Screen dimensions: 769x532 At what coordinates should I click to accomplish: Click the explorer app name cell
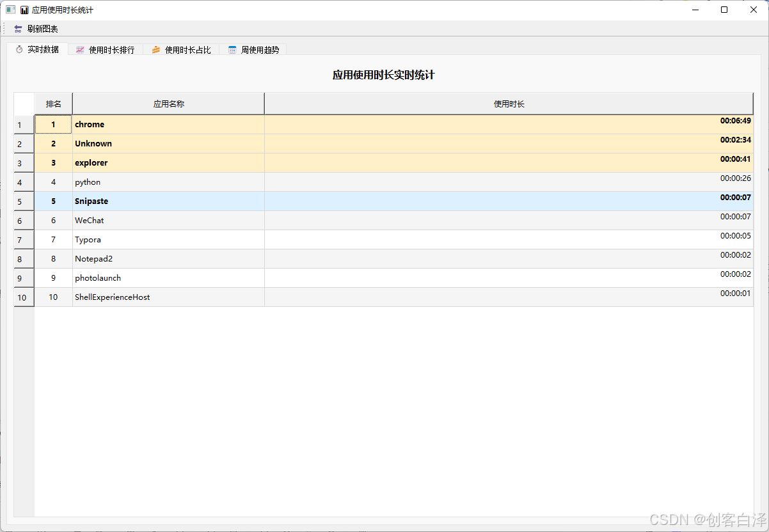[x=169, y=163]
